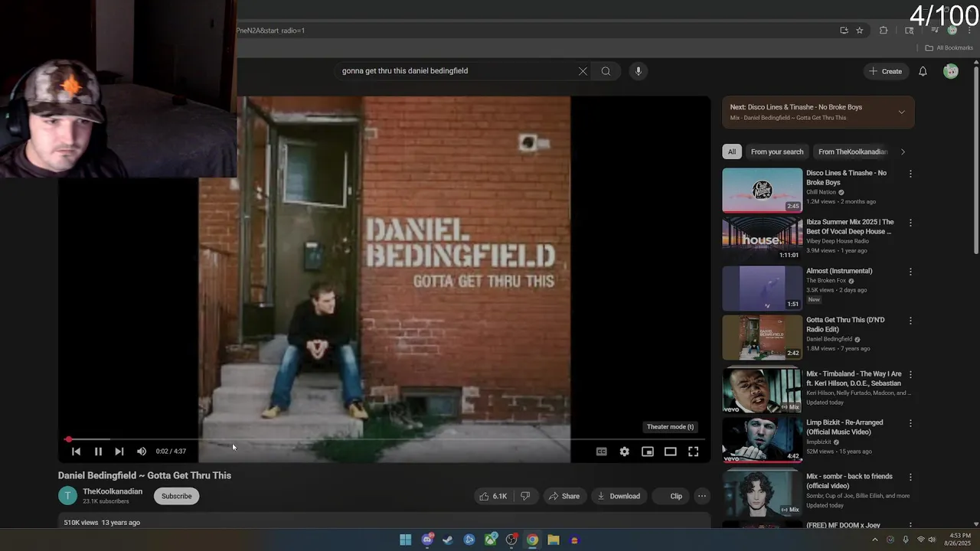
Task: Open the player settings gear
Action: (625, 452)
